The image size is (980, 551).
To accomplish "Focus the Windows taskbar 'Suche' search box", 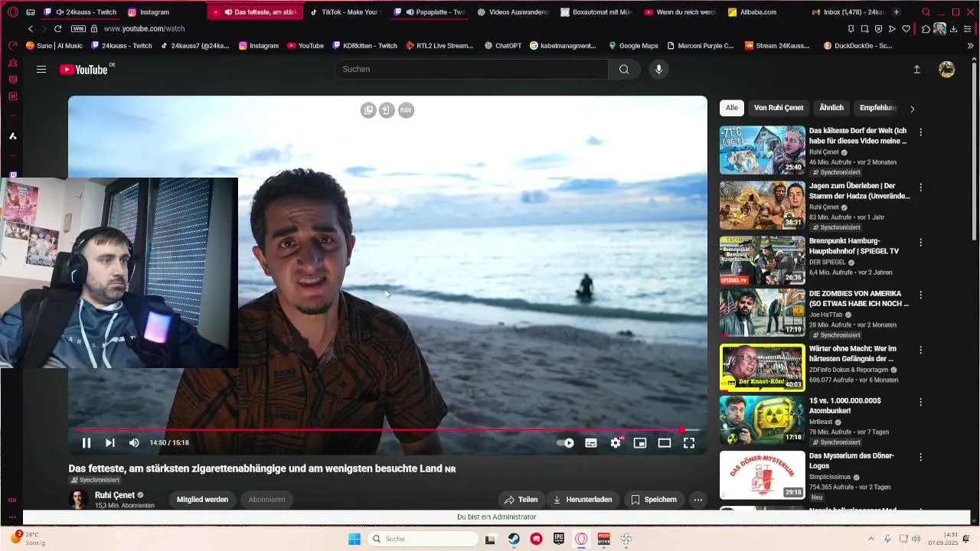I will click(x=423, y=539).
